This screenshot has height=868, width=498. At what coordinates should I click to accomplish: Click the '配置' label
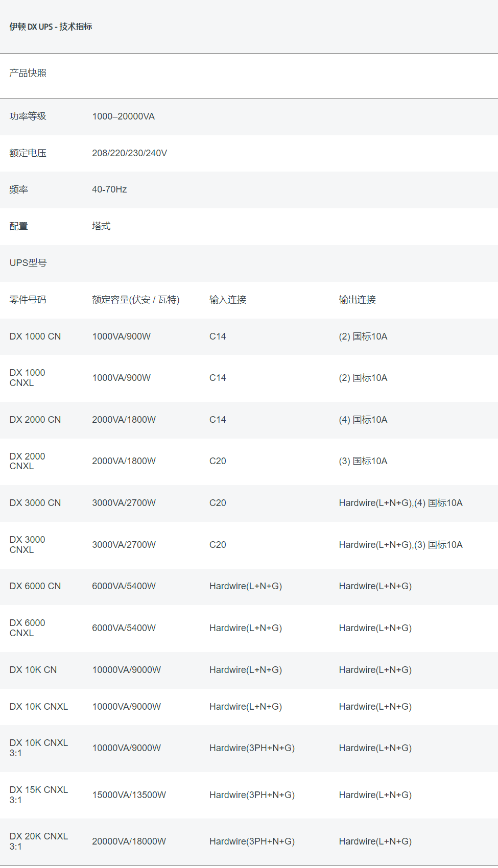coord(19,226)
